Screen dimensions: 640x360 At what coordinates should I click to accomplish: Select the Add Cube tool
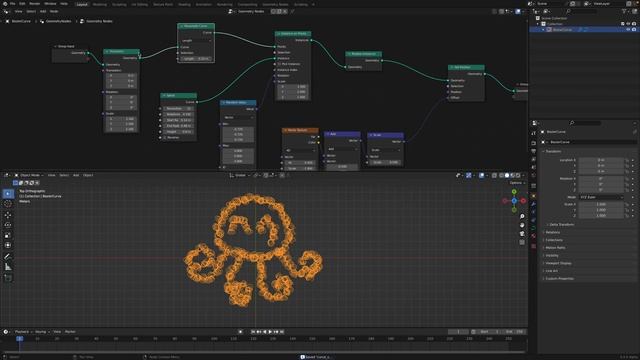(8, 278)
